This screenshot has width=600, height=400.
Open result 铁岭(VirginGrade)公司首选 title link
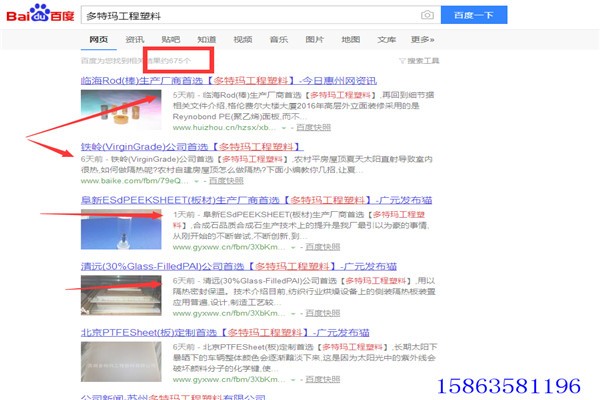pyautogui.click(x=192, y=147)
